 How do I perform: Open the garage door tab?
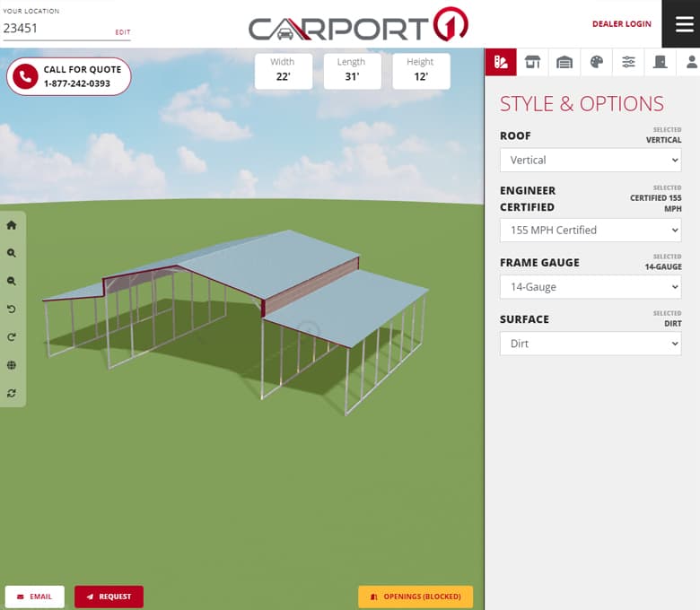[x=564, y=62]
